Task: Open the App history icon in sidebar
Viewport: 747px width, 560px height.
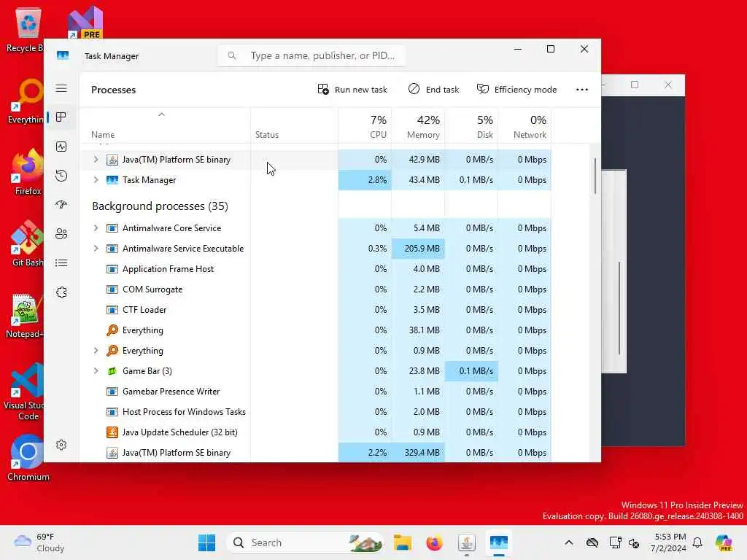Action: coord(61,176)
